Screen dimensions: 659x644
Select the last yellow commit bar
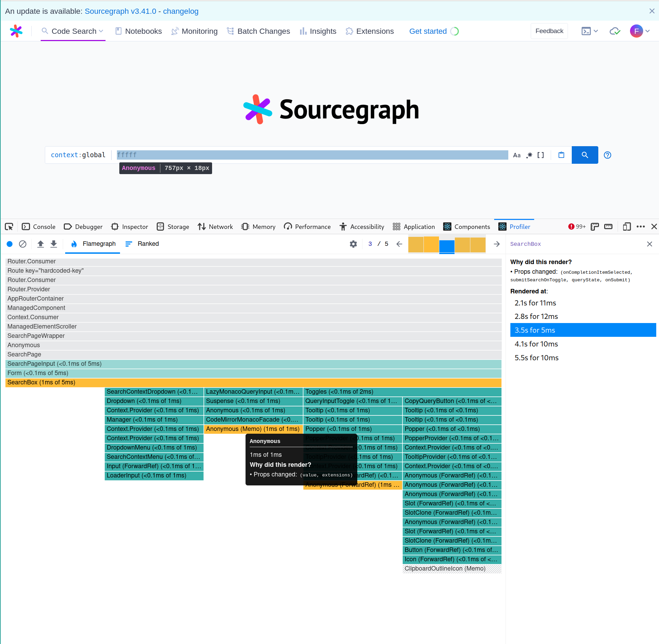(478, 244)
